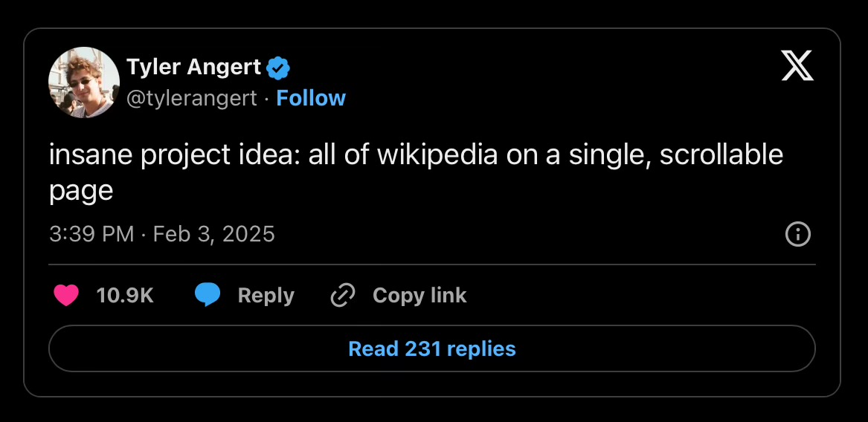Image resolution: width=868 pixels, height=422 pixels.
Task: Click the blue reply bubble icon
Action: click(x=208, y=296)
